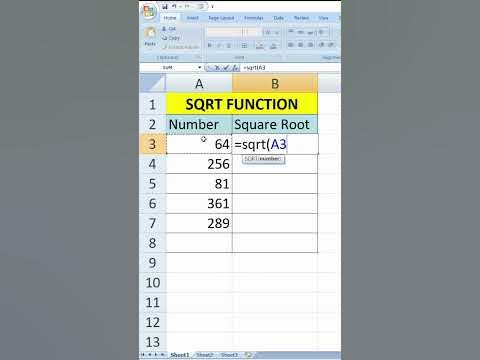Screen dimensions: 480x360
Task: Click Decrease Font Size icon
Action: click(276, 32)
